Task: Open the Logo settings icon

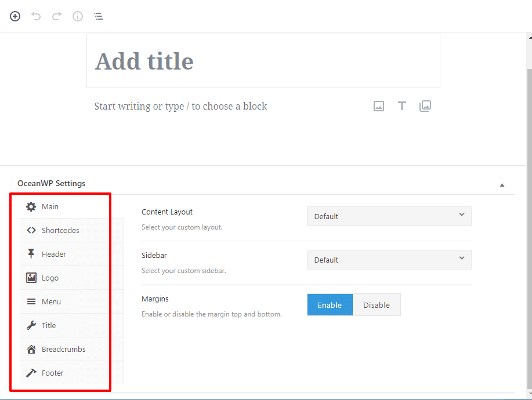Action: [31, 278]
